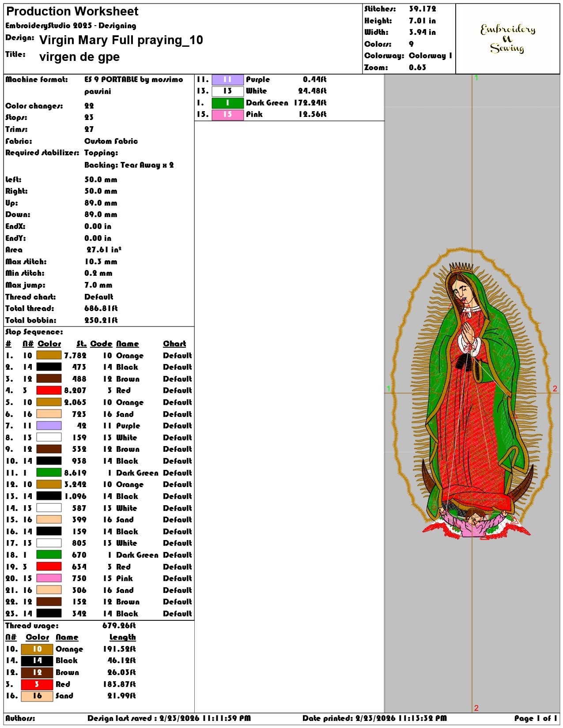Click the Width value 3.94 in
Viewport: 563px width, 728px height.
pyautogui.click(x=422, y=32)
